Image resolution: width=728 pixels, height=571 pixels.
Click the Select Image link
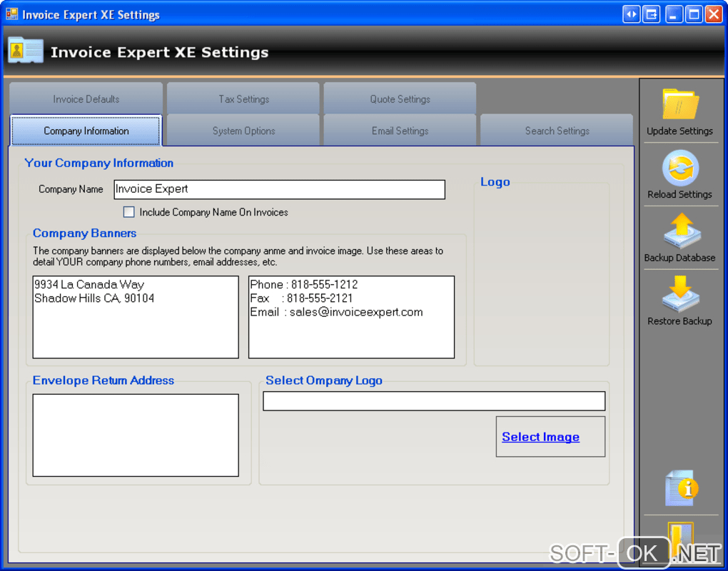coord(540,437)
